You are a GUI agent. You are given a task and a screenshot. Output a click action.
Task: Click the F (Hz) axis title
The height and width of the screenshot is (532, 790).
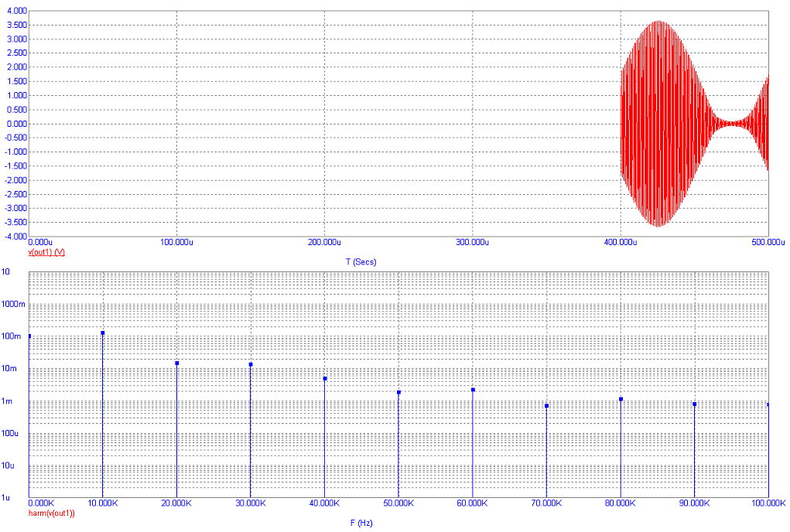[x=361, y=523]
